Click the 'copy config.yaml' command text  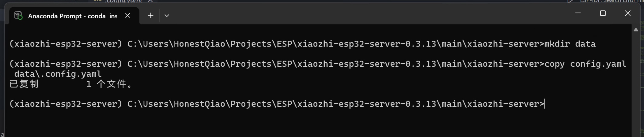click(x=585, y=64)
